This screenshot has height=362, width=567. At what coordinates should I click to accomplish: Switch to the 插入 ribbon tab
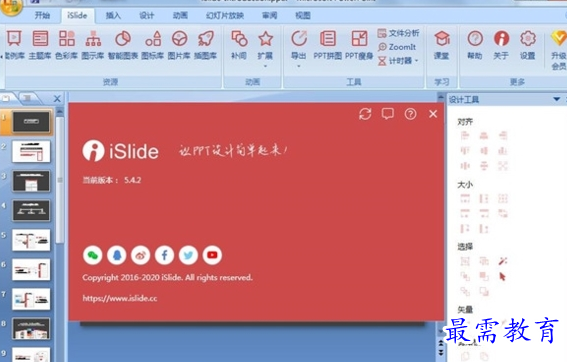[x=113, y=15]
